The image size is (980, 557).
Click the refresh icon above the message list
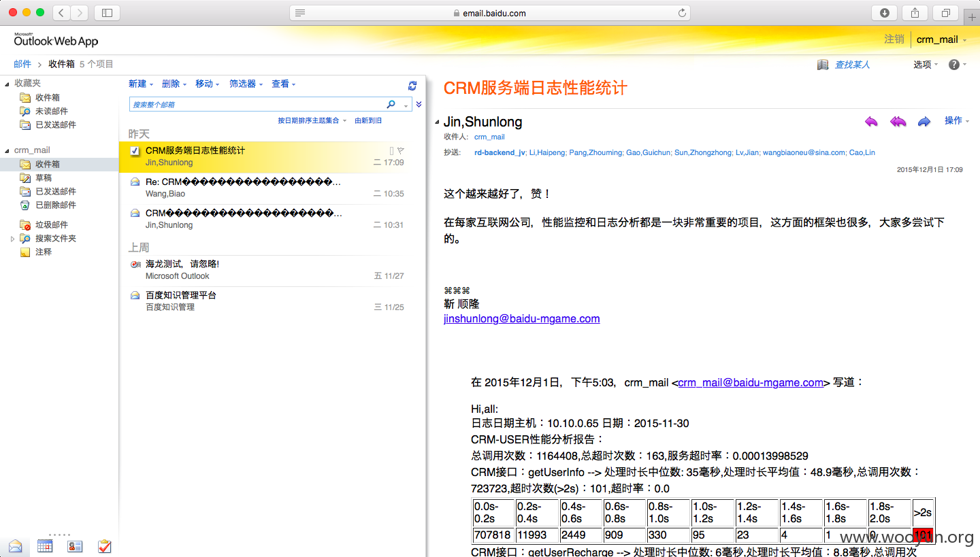412,85
